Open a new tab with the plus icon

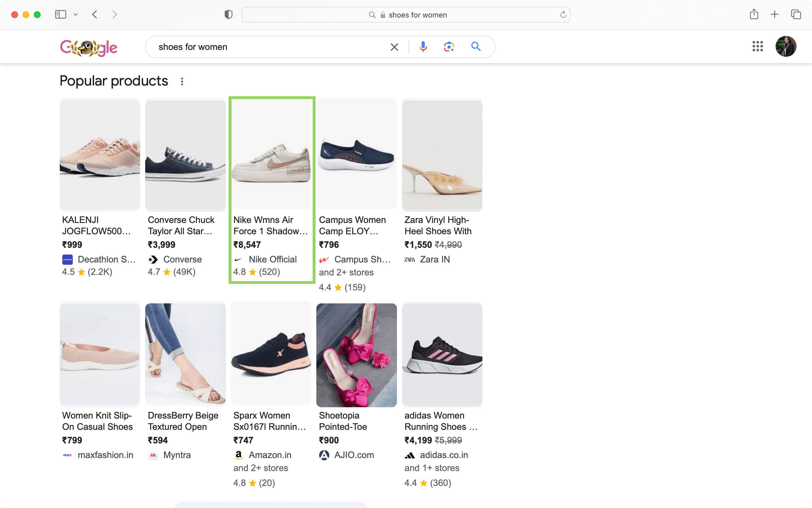[775, 14]
